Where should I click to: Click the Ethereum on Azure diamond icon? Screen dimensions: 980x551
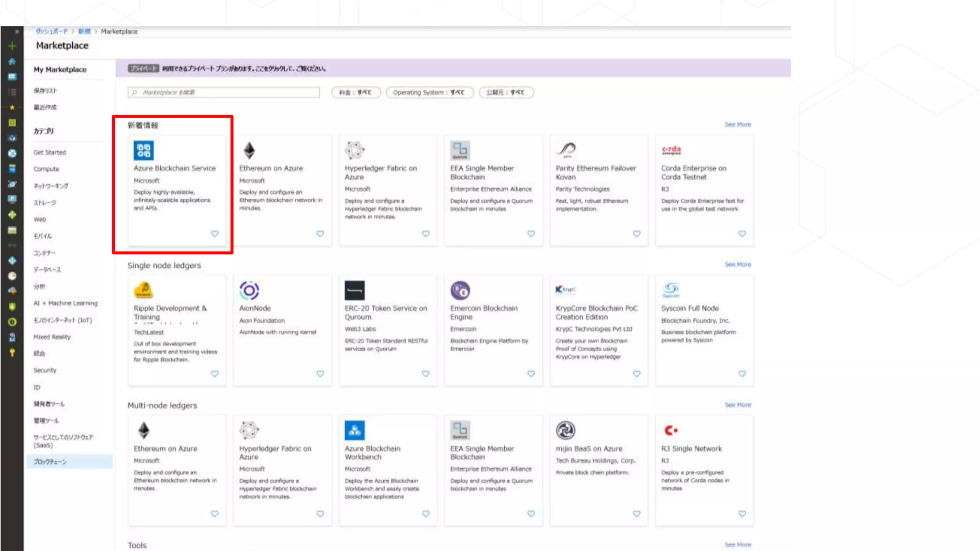click(x=249, y=151)
